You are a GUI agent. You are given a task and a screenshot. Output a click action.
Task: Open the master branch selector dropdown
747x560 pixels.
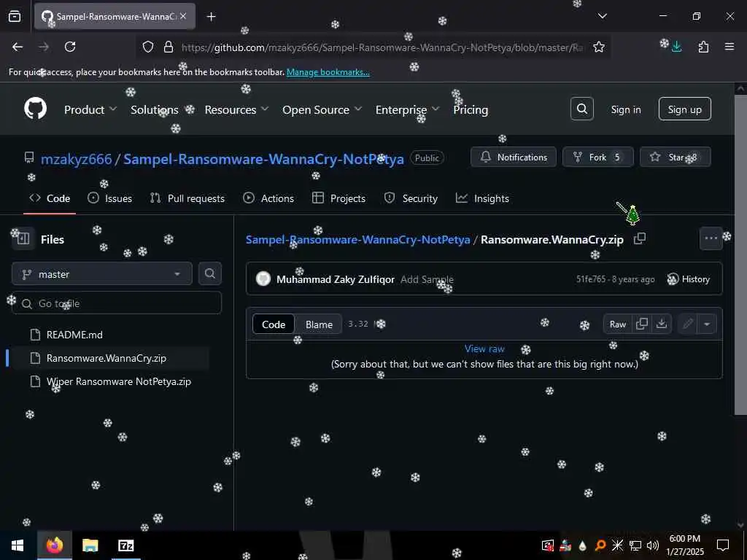point(101,274)
